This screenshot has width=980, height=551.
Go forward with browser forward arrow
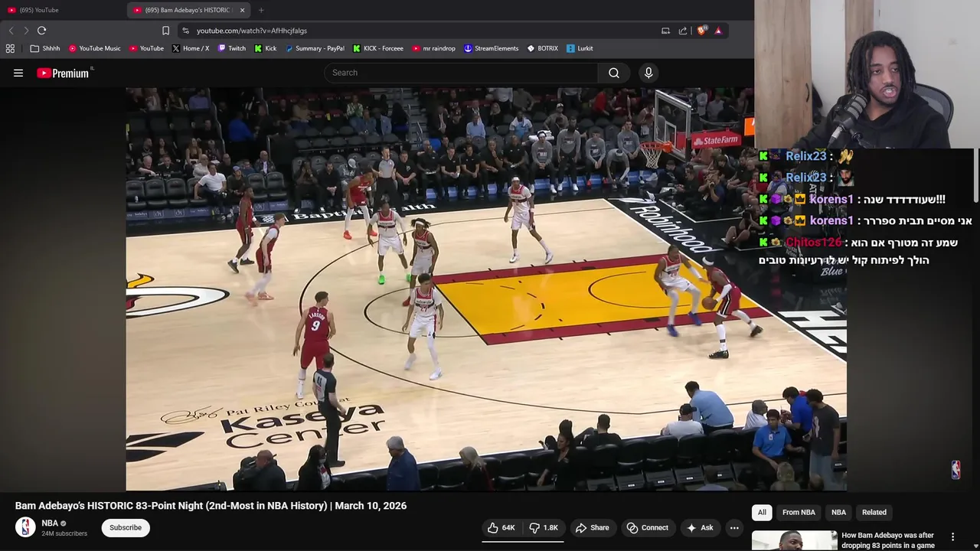26,31
